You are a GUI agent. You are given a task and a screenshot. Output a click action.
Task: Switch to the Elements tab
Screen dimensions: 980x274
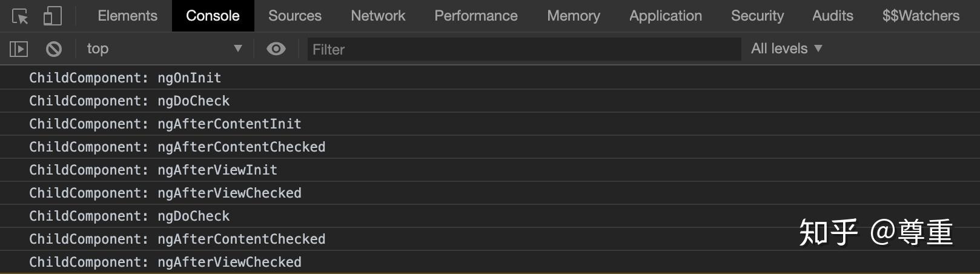tap(127, 16)
